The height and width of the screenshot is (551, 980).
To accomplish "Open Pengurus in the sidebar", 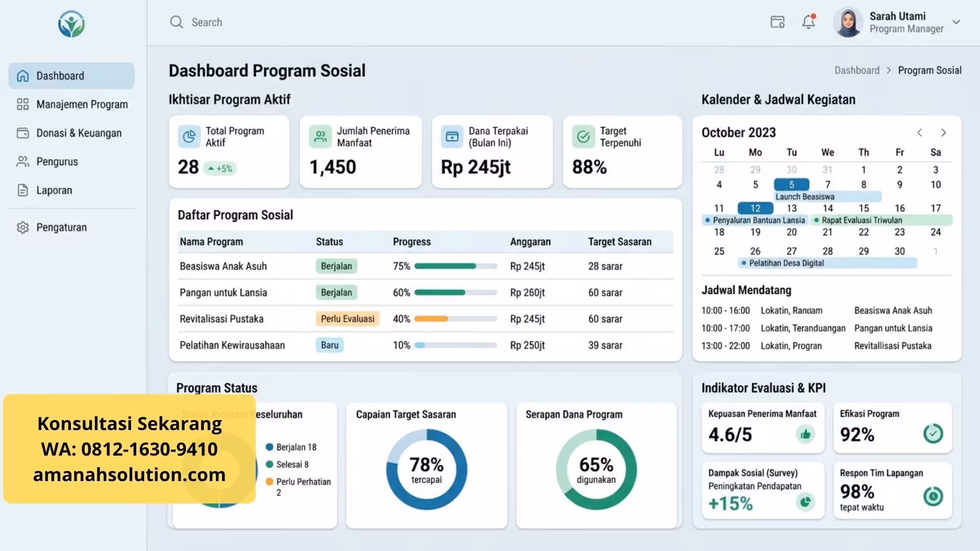I will pyautogui.click(x=71, y=162).
